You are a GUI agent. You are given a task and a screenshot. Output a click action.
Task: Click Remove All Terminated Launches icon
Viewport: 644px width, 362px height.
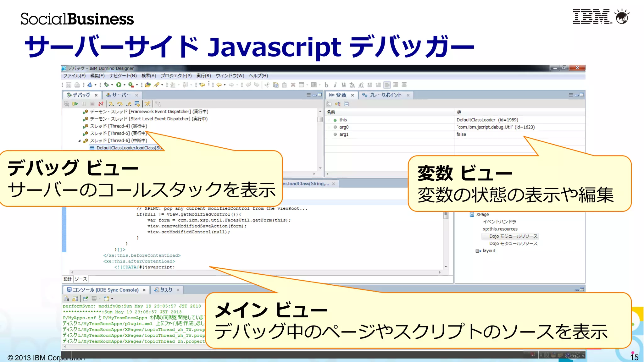[x=66, y=104]
